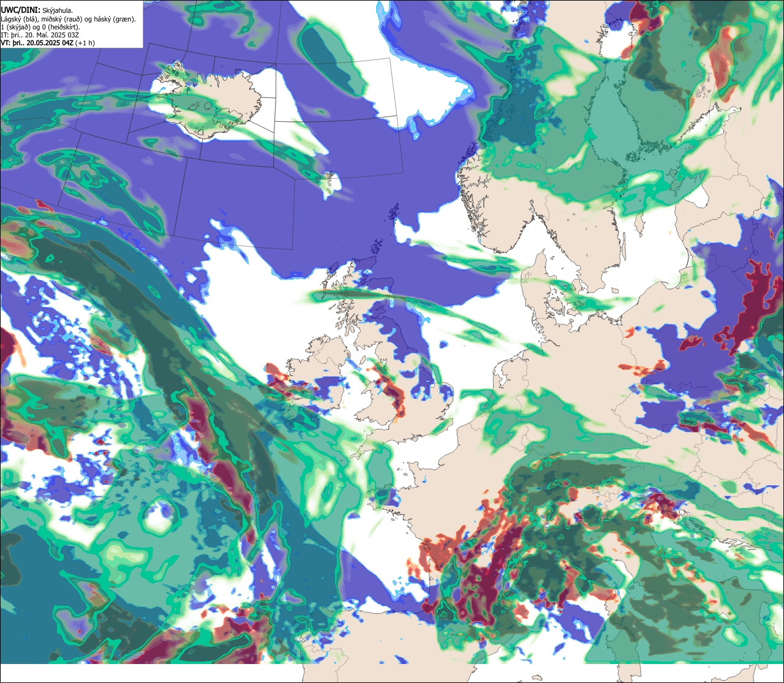Click the "VT: þri.. 20.05.2025 04Z (+1 h)" line

[48, 43]
